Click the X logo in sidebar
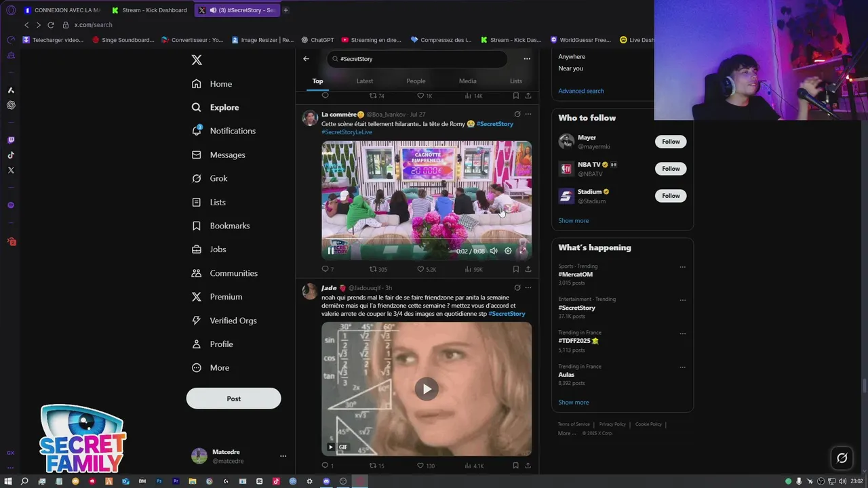 197,60
